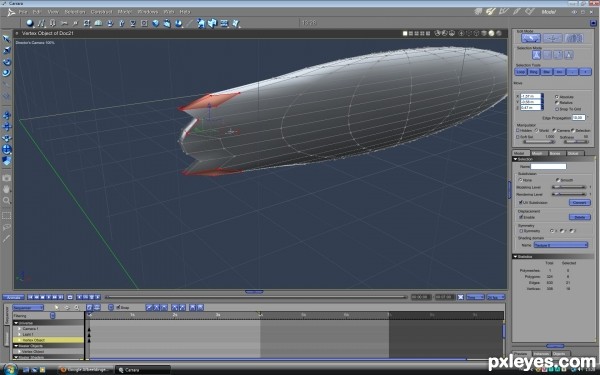The image size is (600, 375).
Task: Select the Smooth subdivision radio button
Action: (x=558, y=180)
